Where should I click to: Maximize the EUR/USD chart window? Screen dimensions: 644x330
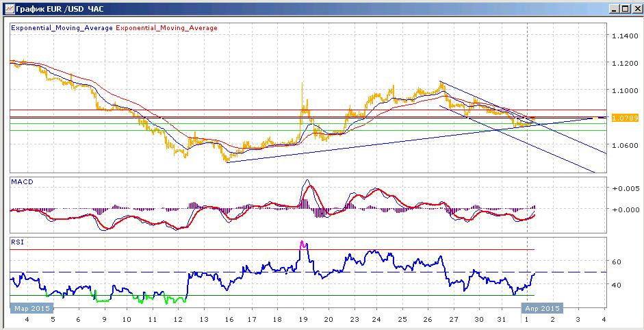[625, 9]
